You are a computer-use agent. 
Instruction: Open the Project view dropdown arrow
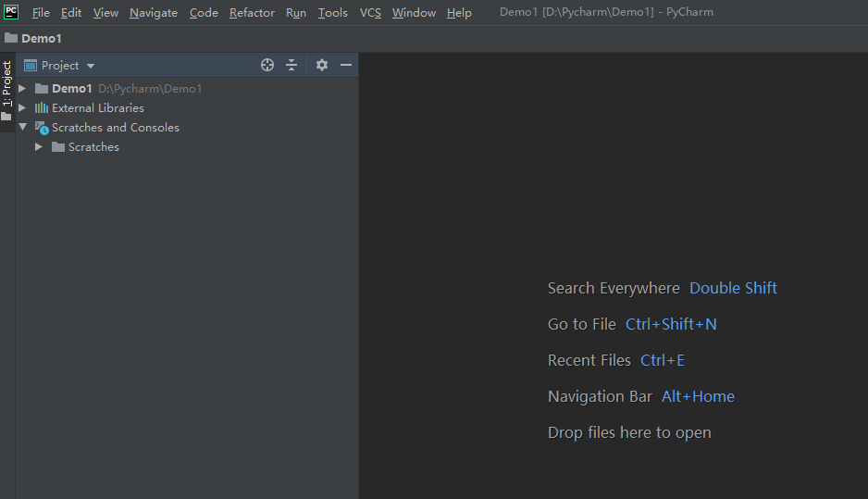(91, 66)
